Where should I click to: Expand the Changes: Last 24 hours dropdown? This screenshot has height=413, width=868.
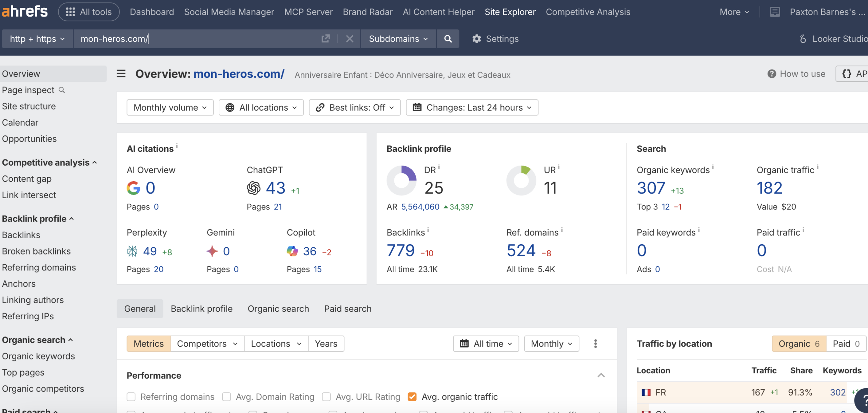pos(471,107)
